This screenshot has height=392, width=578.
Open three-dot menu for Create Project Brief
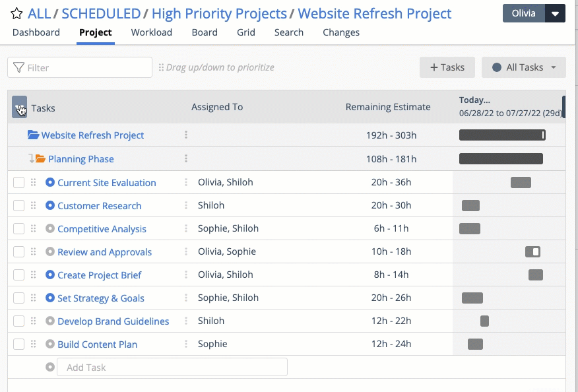pos(186,275)
